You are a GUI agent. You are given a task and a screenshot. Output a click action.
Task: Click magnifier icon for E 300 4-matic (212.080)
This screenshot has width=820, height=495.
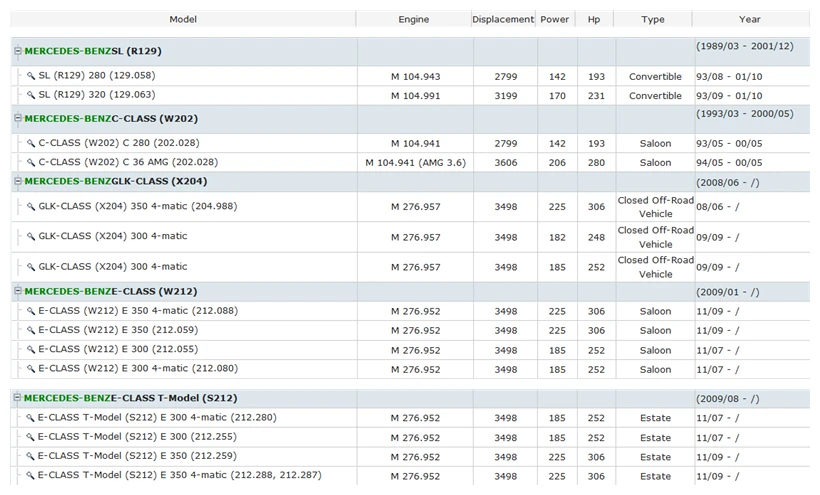31,369
